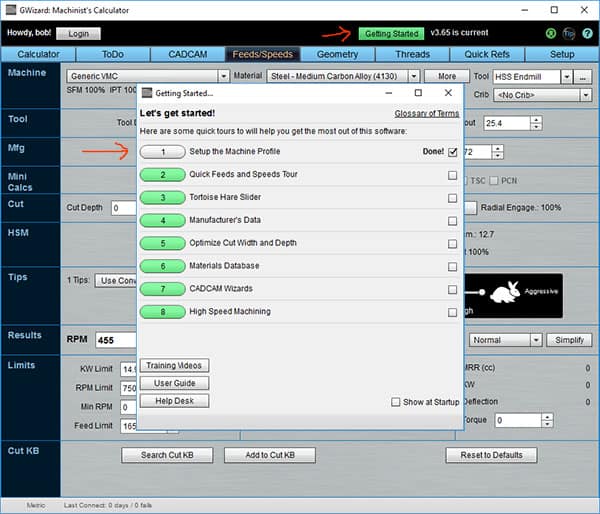The image size is (600, 514).
Task: Open the Tip icon in header
Action: 569,34
